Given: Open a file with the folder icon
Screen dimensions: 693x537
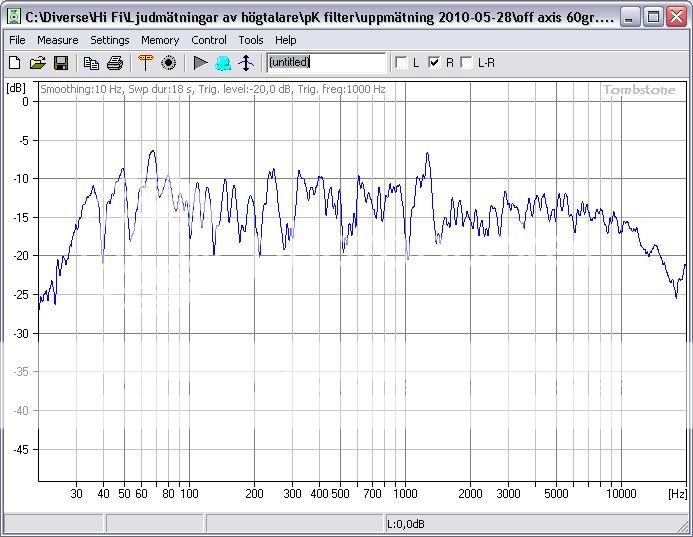Looking at the screenshot, I should [37, 63].
